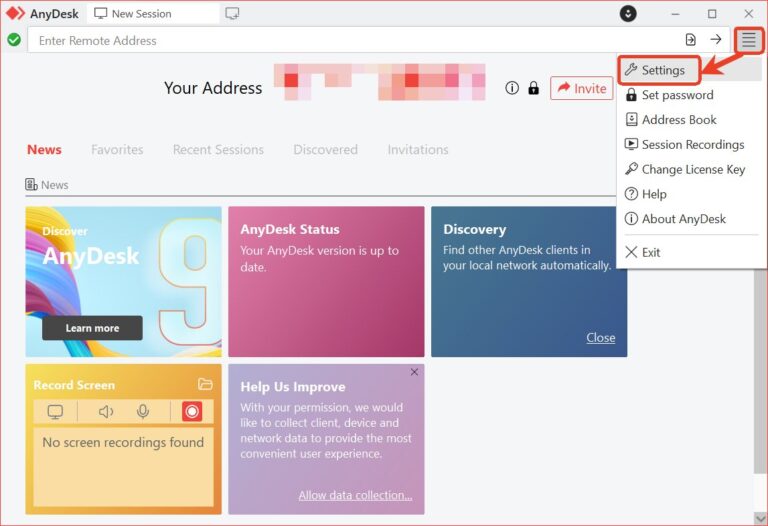Image resolution: width=768 pixels, height=526 pixels.
Task: Click Close link on Discovery tile
Action: pyautogui.click(x=600, y=337)
